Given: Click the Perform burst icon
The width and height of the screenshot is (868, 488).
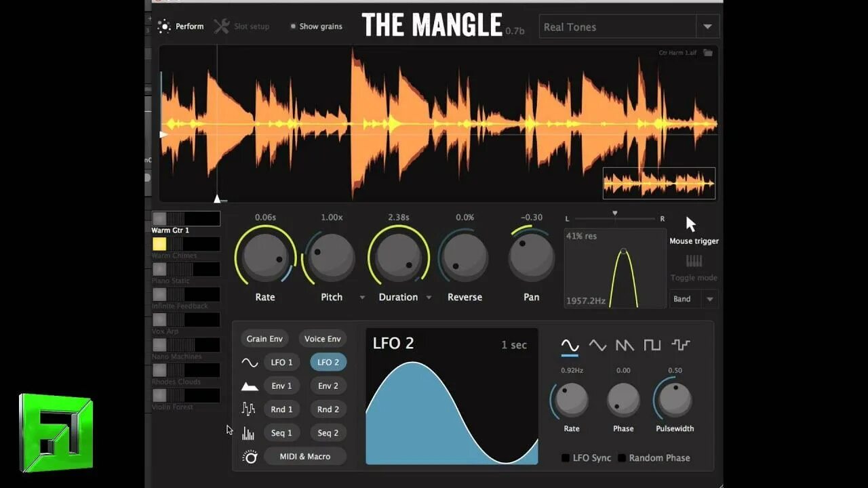Looking at the screenshot, I should [164, 26].
